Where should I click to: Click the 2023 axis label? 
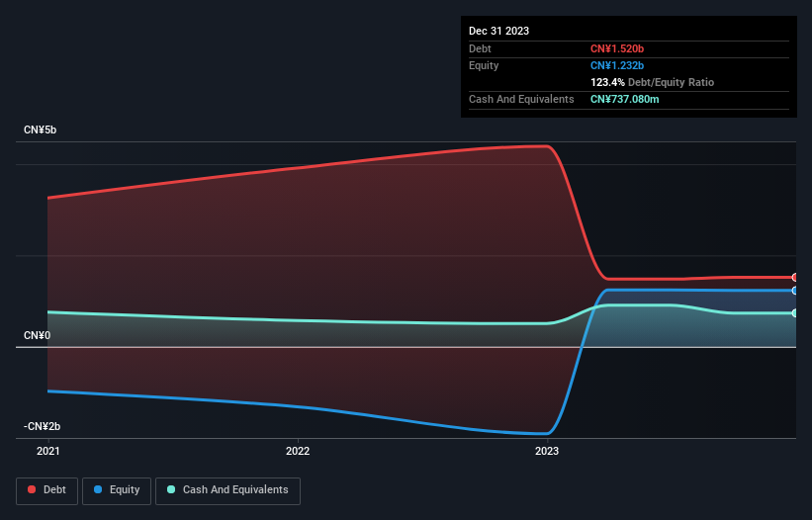547,451
